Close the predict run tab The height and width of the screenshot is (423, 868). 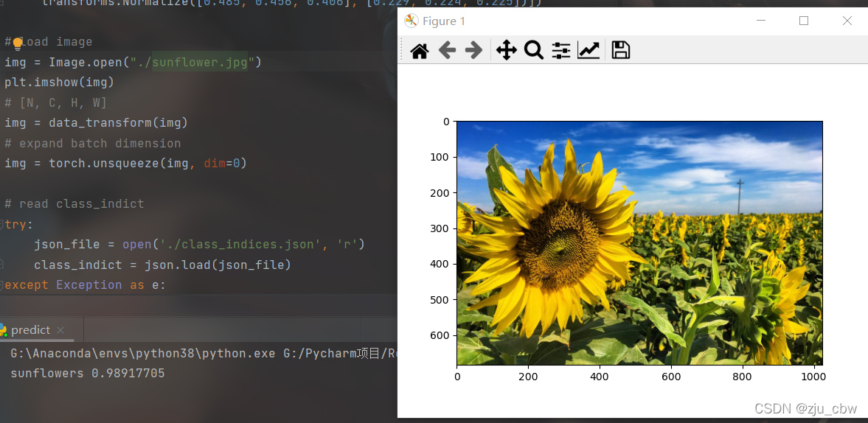coord(61,330)
